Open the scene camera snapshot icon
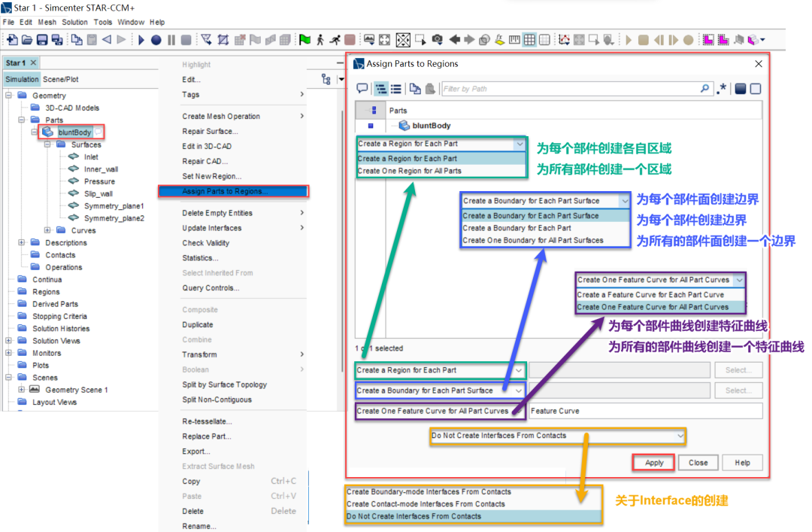Image resolution: width=812 pixels, height=532 pixels. 438,39
